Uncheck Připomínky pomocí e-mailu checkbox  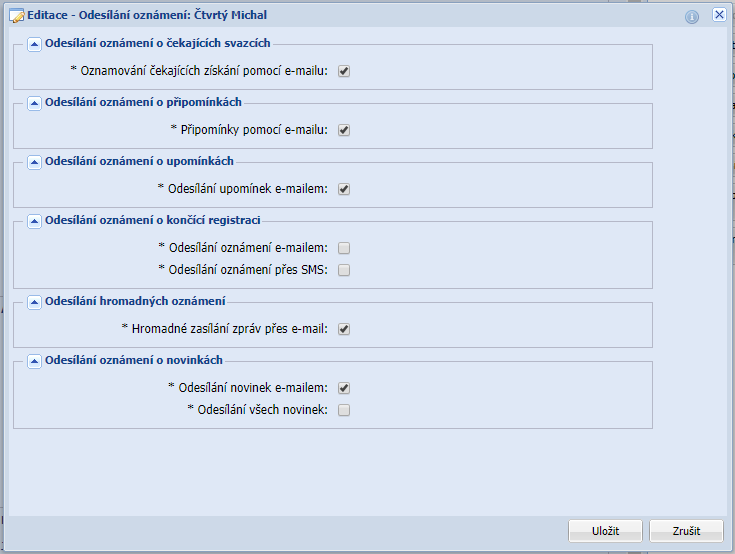344,130
